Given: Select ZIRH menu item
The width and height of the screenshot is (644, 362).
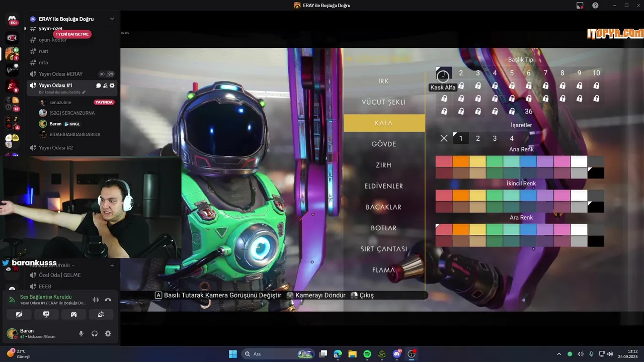Looking at the screenshot, I should [383, 165].
